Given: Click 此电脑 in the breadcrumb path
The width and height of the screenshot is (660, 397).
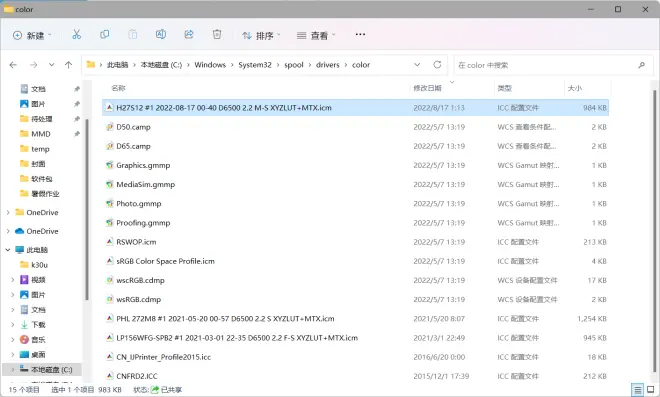Looking at the screenshot, I should tap(117, 65).
